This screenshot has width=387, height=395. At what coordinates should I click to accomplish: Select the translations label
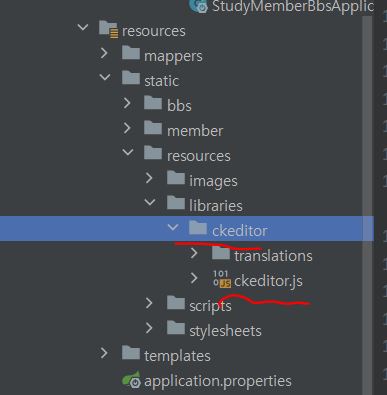pyautogui.click(x=273, y=256)
